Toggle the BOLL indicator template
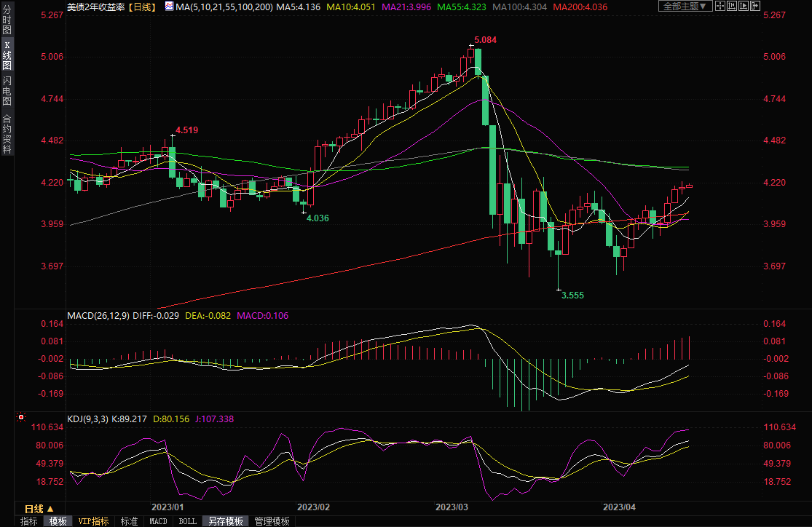 click(187, 521)
